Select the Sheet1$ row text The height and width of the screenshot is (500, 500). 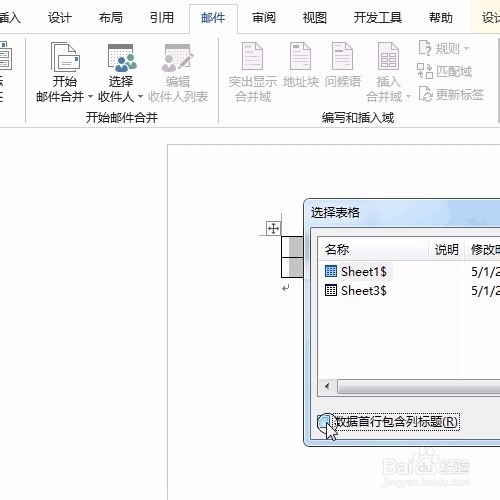pyautogui.click(x=364, y=271)
